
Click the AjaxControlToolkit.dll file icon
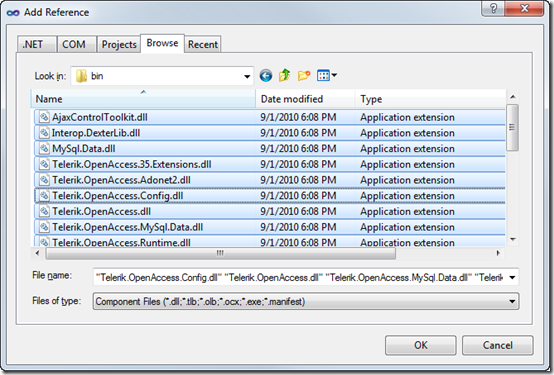coord(44,117)
